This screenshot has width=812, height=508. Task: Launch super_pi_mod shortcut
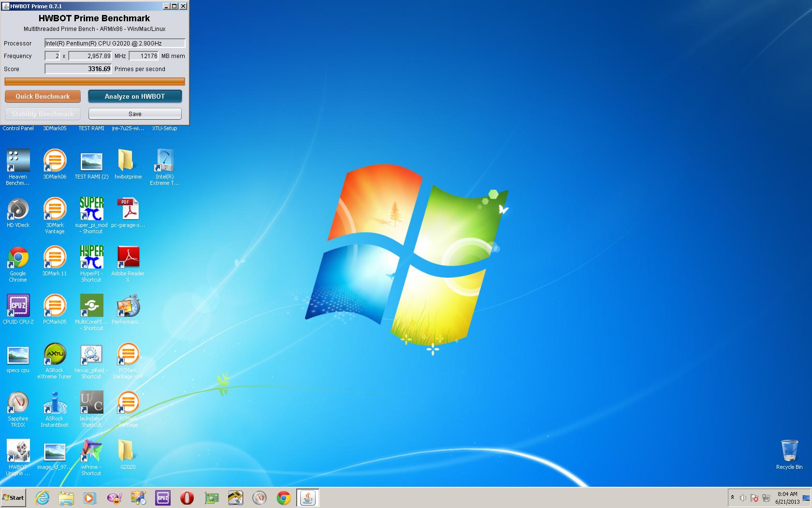(x=91, y=215)
